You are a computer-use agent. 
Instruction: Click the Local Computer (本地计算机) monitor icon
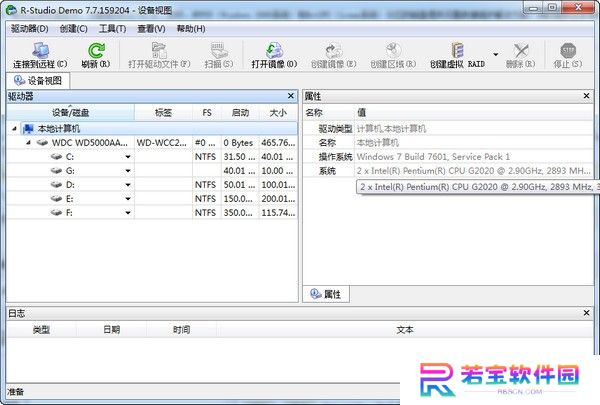(x=28, y=129)
